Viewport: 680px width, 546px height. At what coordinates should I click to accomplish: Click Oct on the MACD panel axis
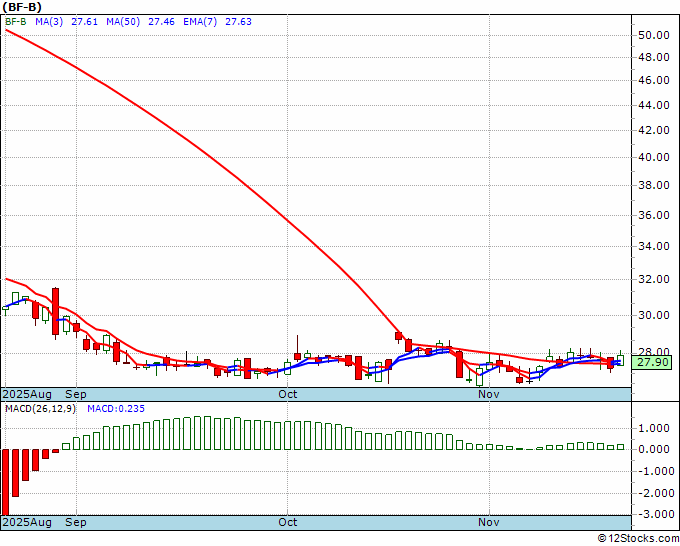[x=288, y=522]
